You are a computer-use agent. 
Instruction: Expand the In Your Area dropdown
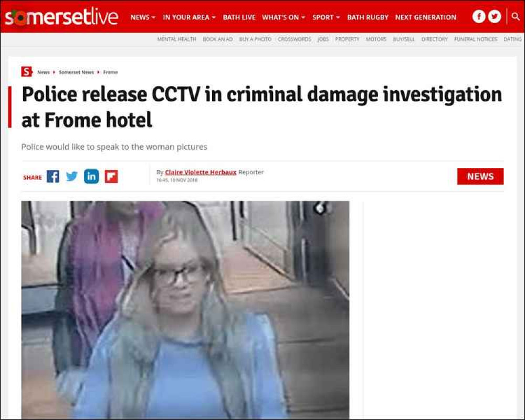189,17
